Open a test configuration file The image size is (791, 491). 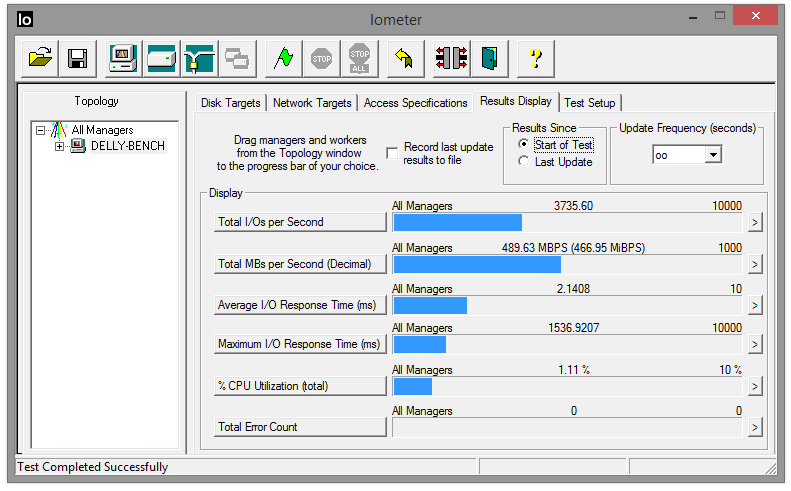coord(40,59)
